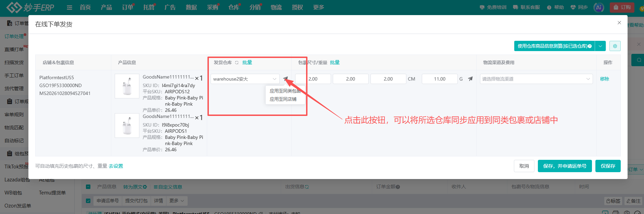Click 保存，并申请运单号 button

(x=565, y=166)
